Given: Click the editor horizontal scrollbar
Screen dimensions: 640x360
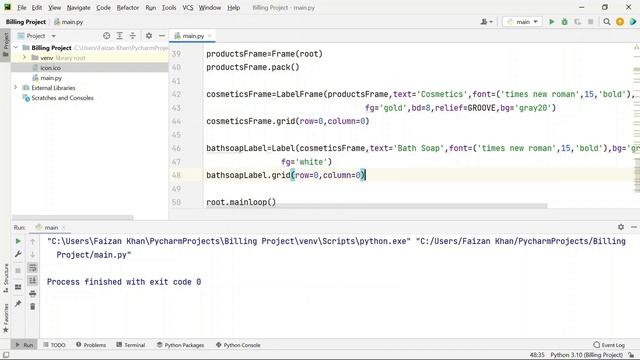Looking at the screenshot, I should [376, 206].
